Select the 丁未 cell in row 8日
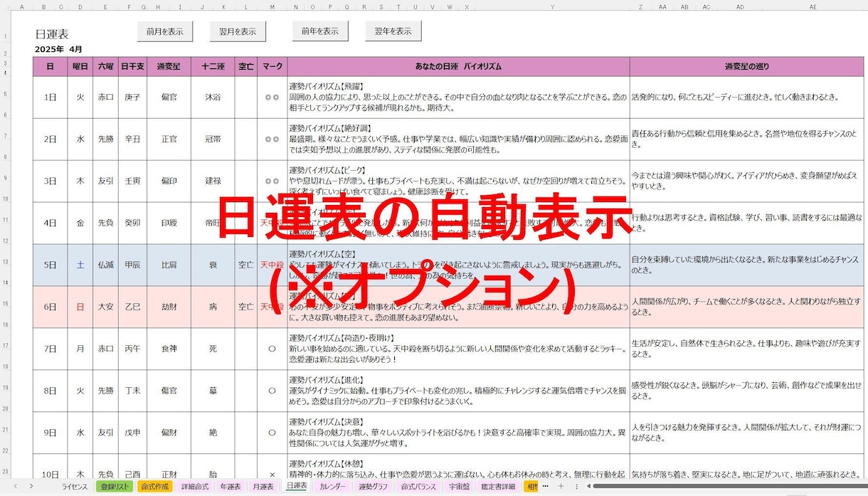The image size is (868, 496). tap(132, 391)
